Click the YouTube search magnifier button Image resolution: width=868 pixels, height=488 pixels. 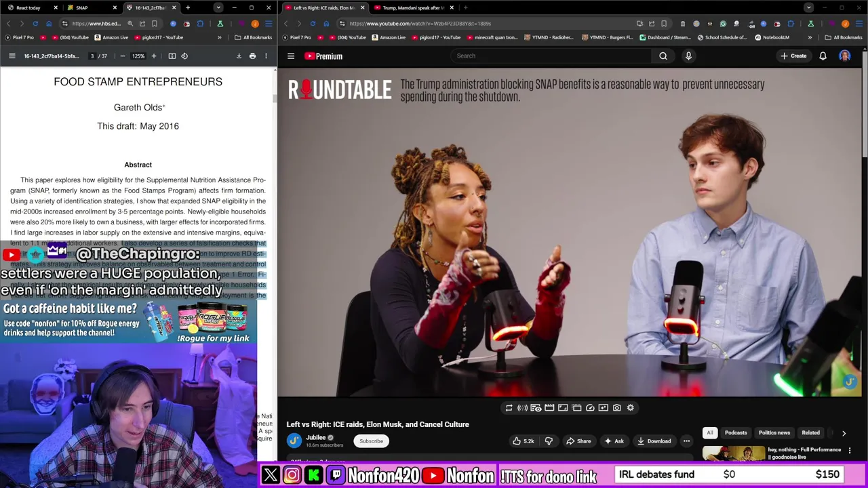pos(663,56)
